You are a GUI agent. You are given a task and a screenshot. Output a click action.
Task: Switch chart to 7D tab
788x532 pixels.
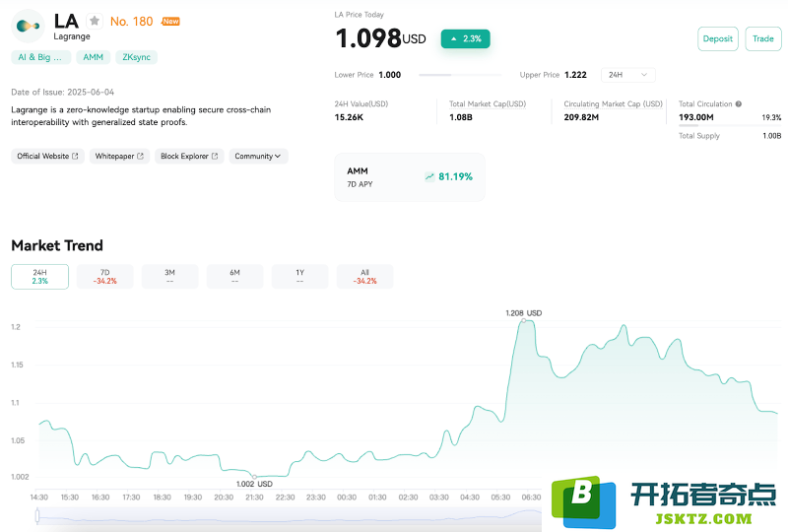coord(104,277)
